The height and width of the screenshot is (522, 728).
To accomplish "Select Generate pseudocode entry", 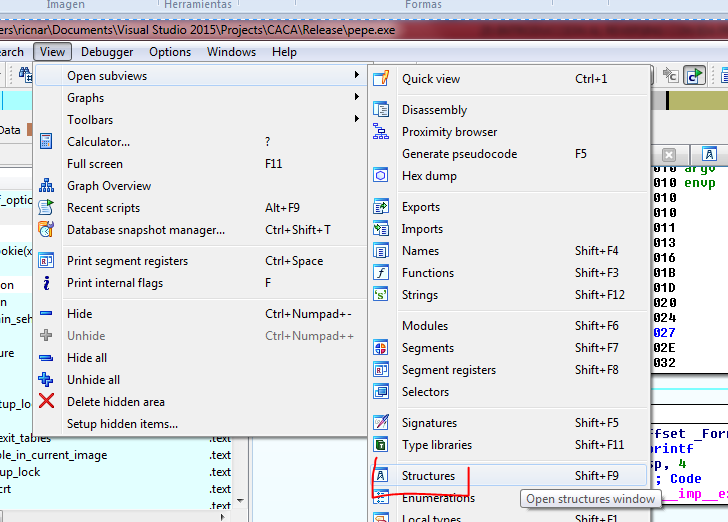I will 459,154.
